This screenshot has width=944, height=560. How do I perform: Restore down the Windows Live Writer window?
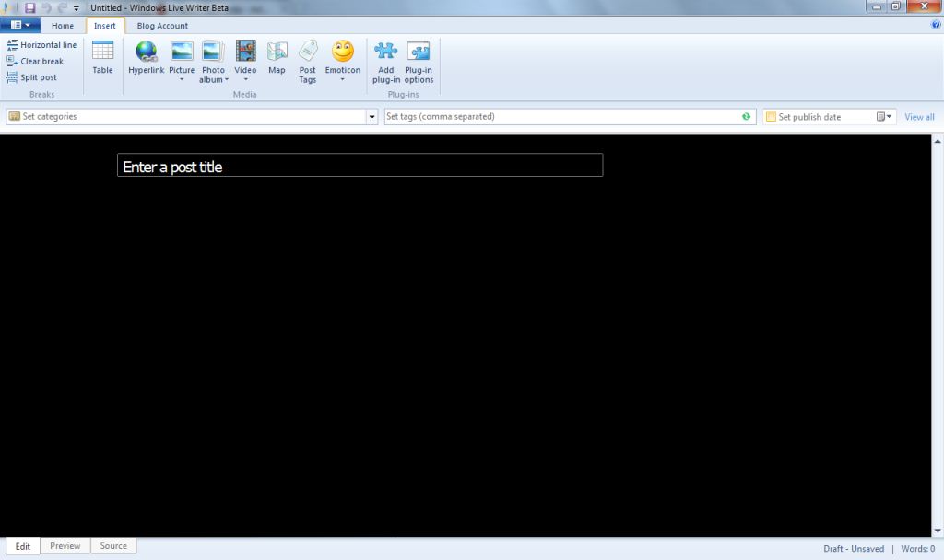[896, 6]
